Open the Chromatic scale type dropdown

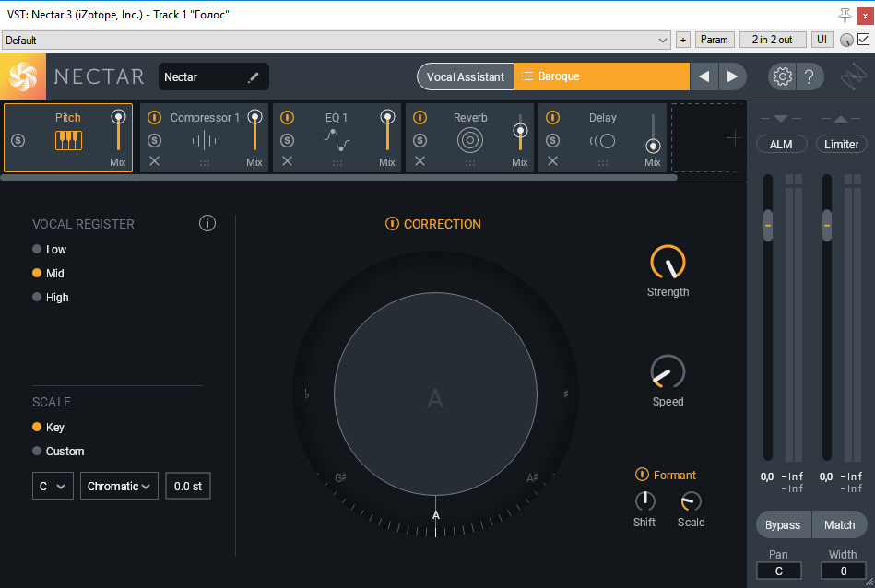[119, 486]
